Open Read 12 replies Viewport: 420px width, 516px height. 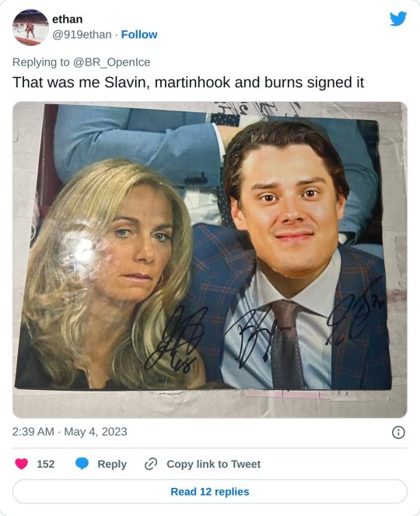click(x=210, y=491)
